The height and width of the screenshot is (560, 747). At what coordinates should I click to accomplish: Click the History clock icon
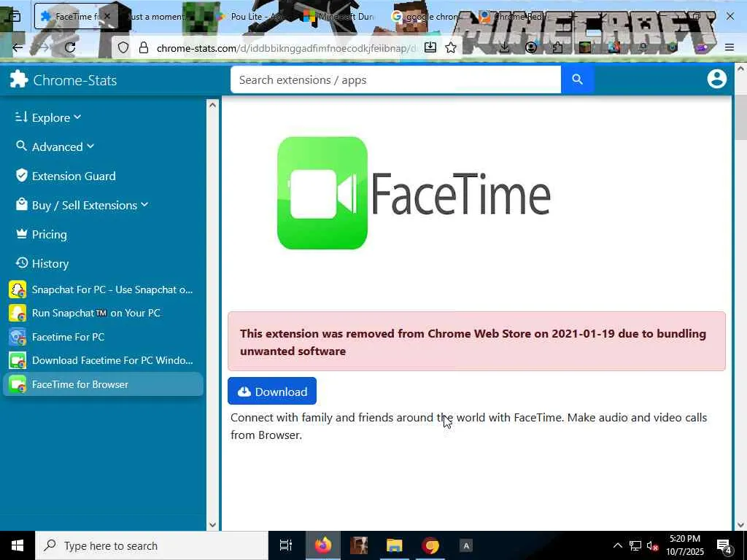pos(21,262)
